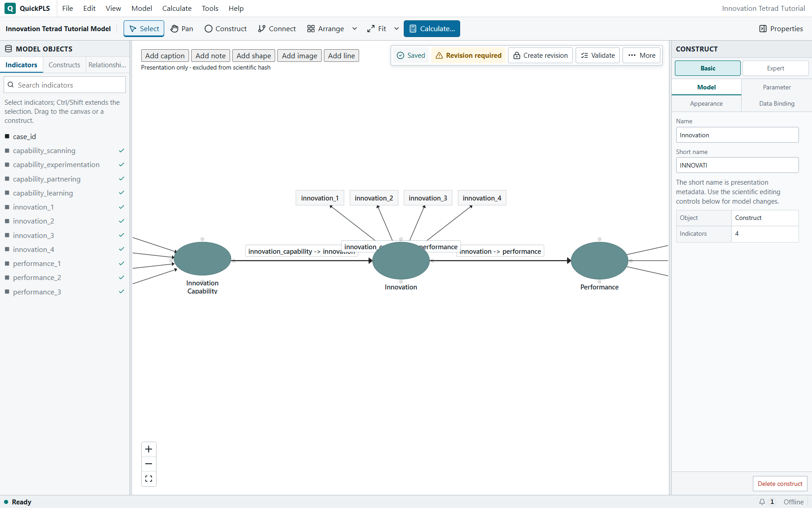Click Create revision button
The width and height of the screenshot is (812, 508).
(540, 56)
